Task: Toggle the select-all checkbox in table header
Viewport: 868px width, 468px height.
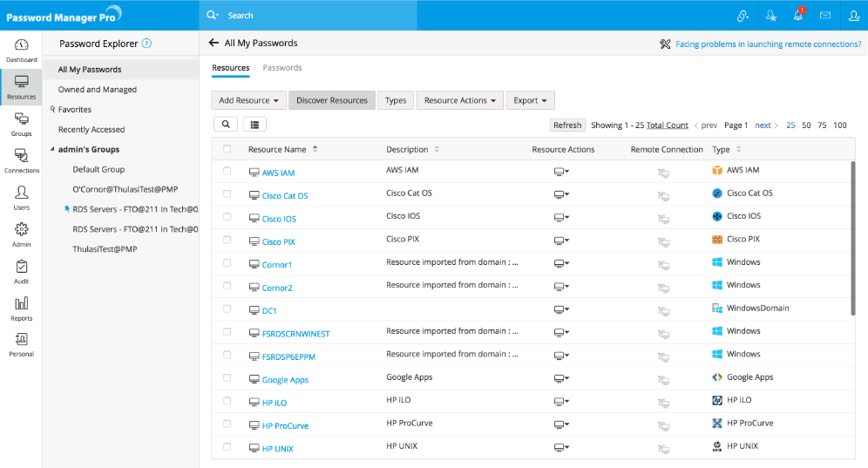Action: (x=227, y=149)
